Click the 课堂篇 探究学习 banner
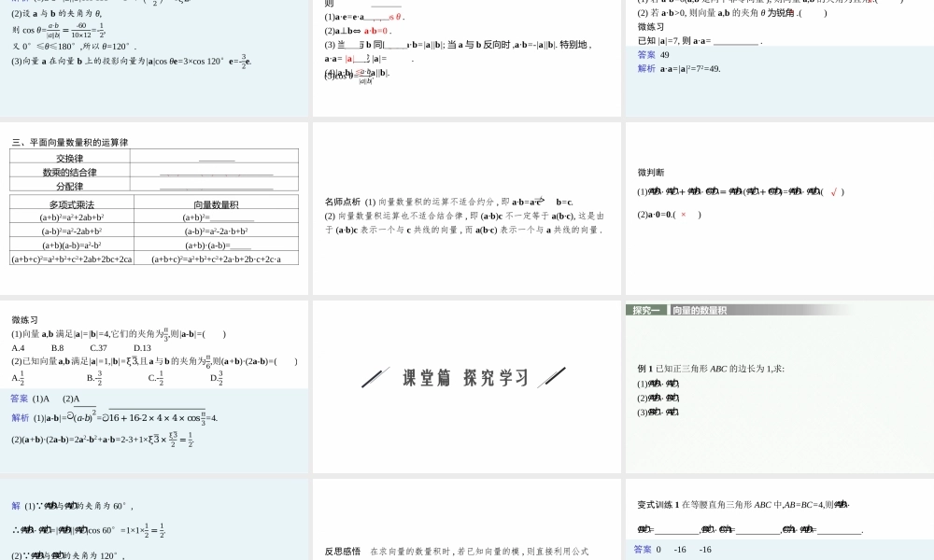Viewport: 934px width, 560px height. [x=464, y=378]
